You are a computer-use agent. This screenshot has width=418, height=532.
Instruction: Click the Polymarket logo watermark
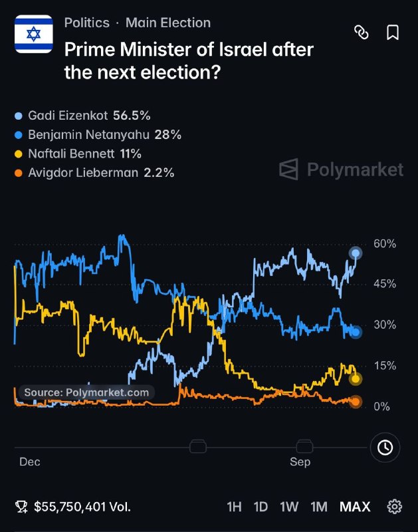click(x=341, y=169)
